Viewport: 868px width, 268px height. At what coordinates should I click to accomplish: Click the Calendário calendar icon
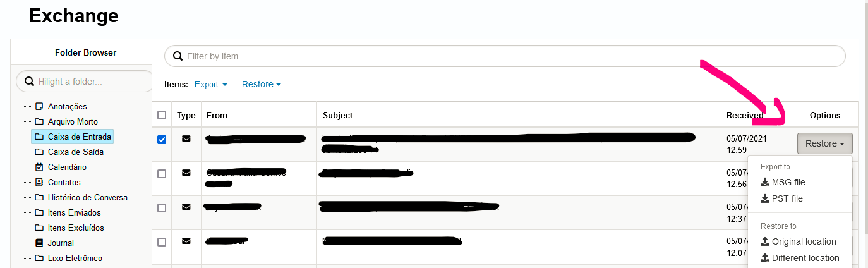click(39, 167)
